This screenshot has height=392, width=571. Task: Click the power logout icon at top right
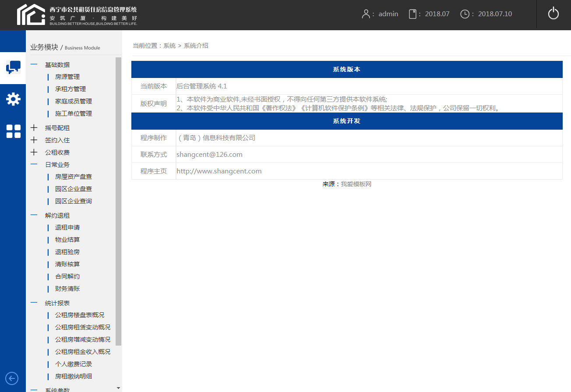click(553, 14)
